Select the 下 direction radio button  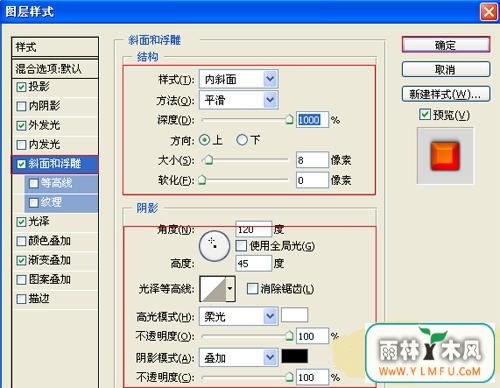242,140
